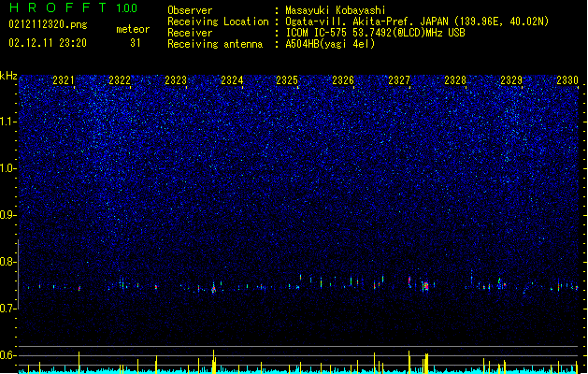The image size is (588, 374).
Task: Click the 2327 time marker
Action: [x=399, y=79]
